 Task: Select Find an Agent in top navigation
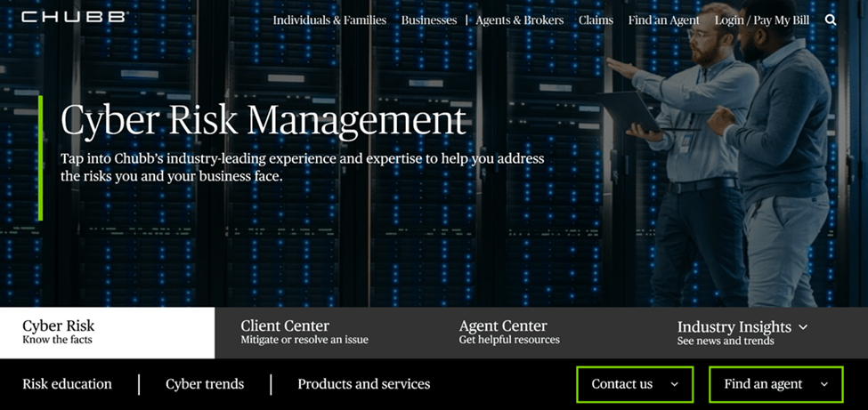[664, 20]
